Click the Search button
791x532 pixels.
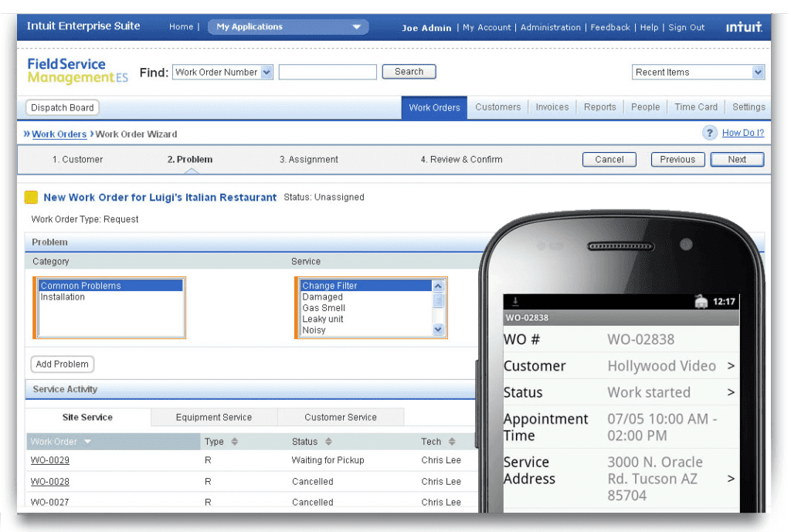(409, 72)
